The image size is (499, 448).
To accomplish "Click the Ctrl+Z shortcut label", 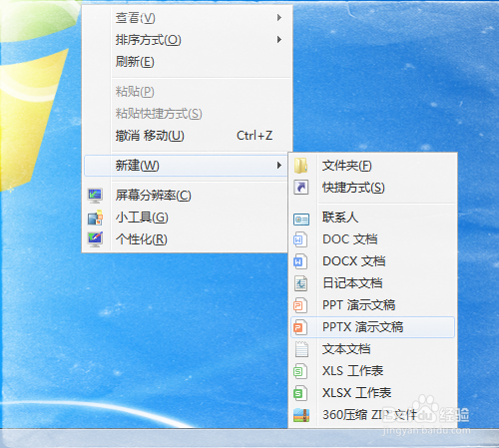I will [254, 136].
